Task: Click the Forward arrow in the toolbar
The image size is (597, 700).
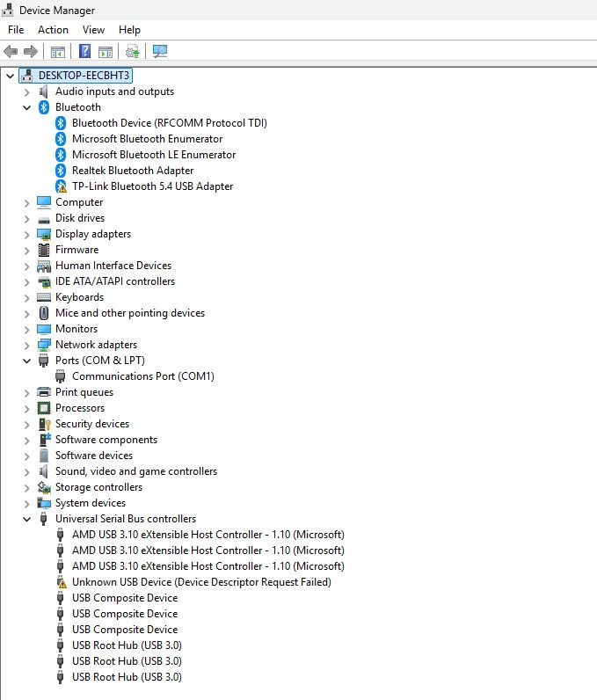Action: tap(31, 52)
